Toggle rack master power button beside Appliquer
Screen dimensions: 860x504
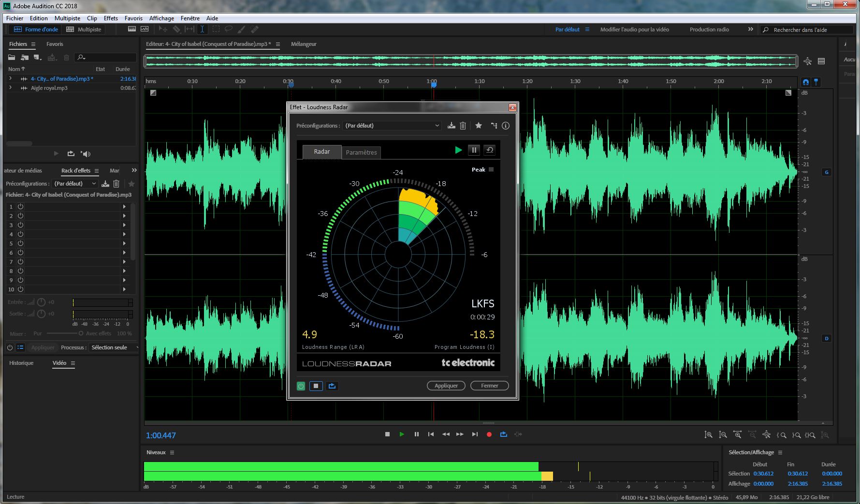point(10,347)
